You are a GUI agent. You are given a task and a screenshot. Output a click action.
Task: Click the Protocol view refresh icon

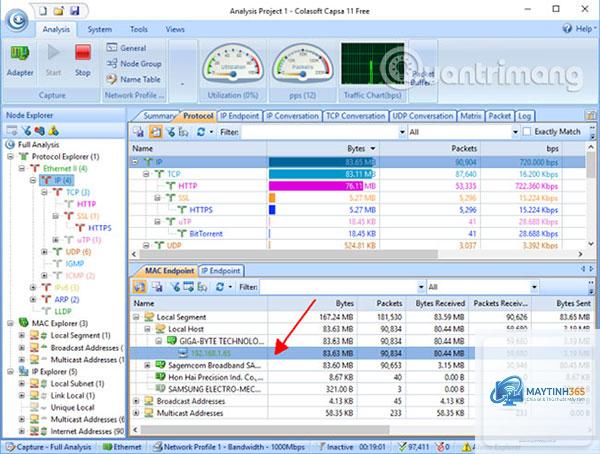pos(201,132)
